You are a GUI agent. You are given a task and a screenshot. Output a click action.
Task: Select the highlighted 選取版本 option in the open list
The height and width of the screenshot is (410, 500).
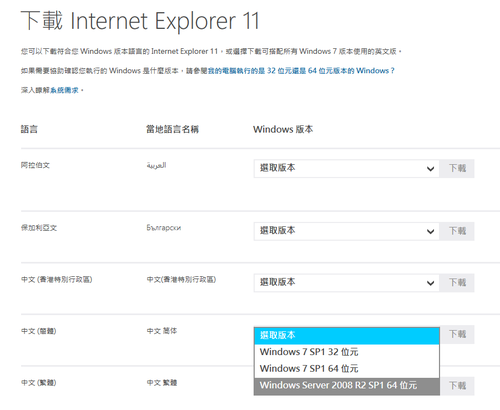tap(347, 336)
